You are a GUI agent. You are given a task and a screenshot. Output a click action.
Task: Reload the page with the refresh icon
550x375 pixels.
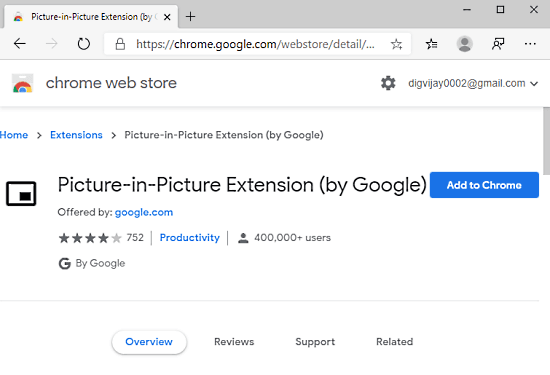click(83, 44)
